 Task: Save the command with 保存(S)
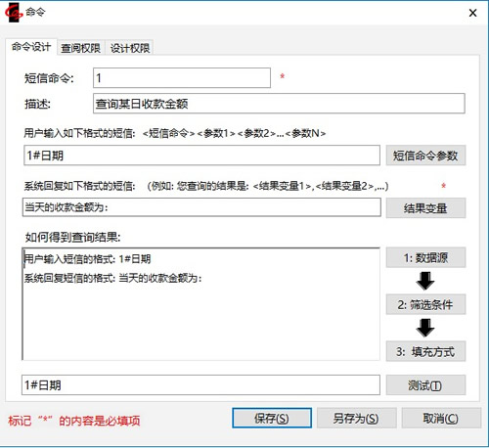[272, 418]
